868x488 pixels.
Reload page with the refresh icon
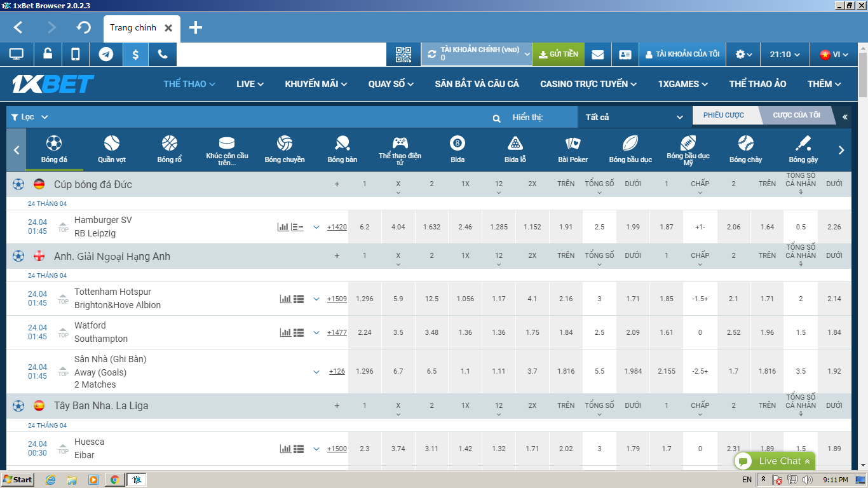click(x=84, y=27)
